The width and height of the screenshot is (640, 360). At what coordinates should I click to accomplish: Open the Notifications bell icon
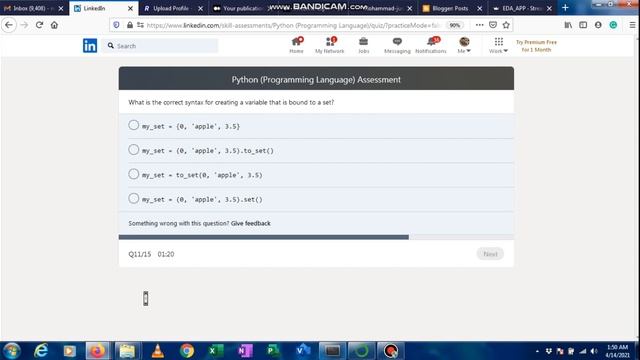431,45
